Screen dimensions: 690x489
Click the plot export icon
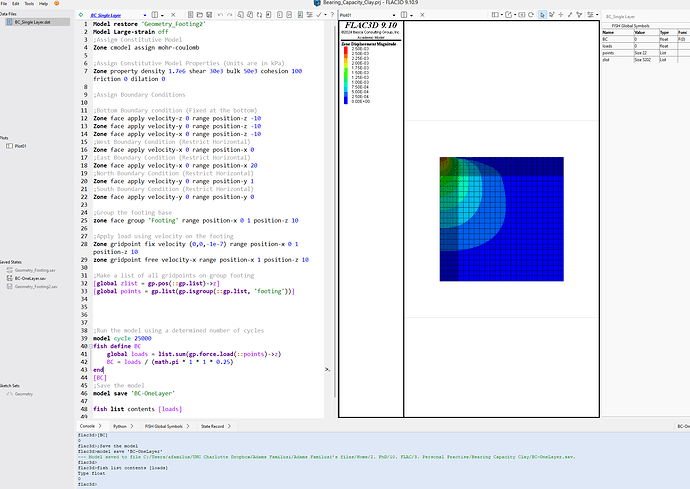[x=509, y=15]
